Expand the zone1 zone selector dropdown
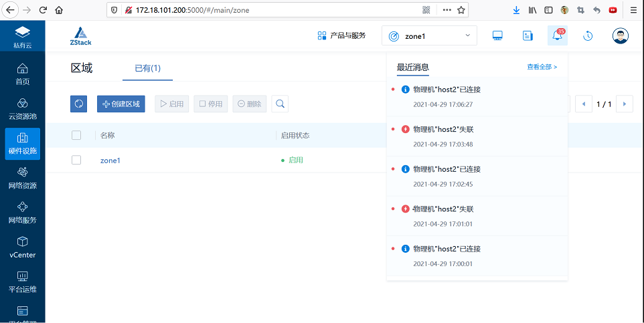 coord(429,35)
